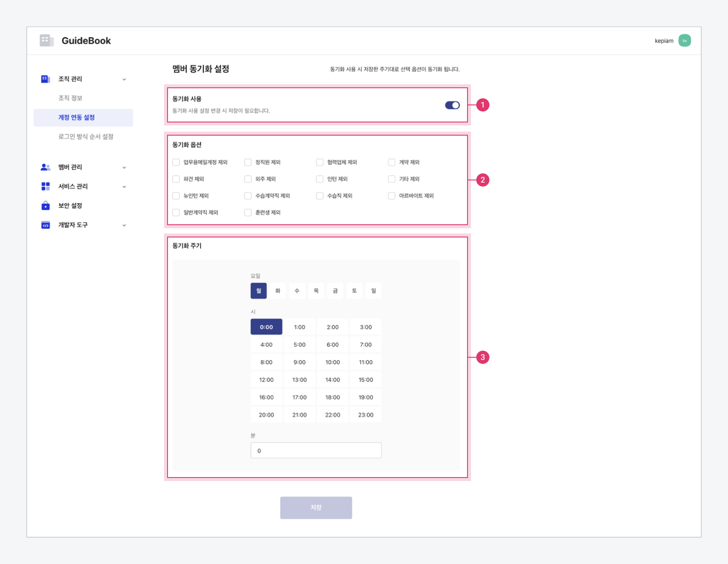Image resolution: width=728 pixels, height=564 pixels.
Task: Open the kepiam user avatar
Action: coord(685,40)
